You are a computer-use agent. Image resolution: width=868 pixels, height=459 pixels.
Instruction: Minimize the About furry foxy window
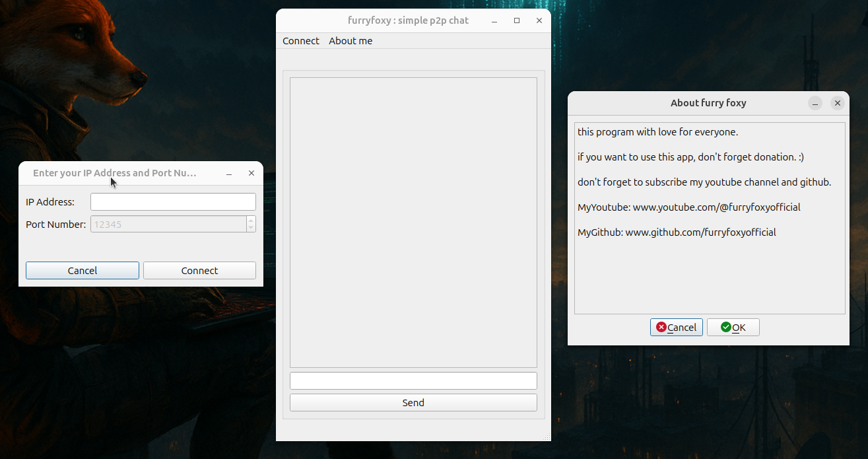click(x=815, y=103)
